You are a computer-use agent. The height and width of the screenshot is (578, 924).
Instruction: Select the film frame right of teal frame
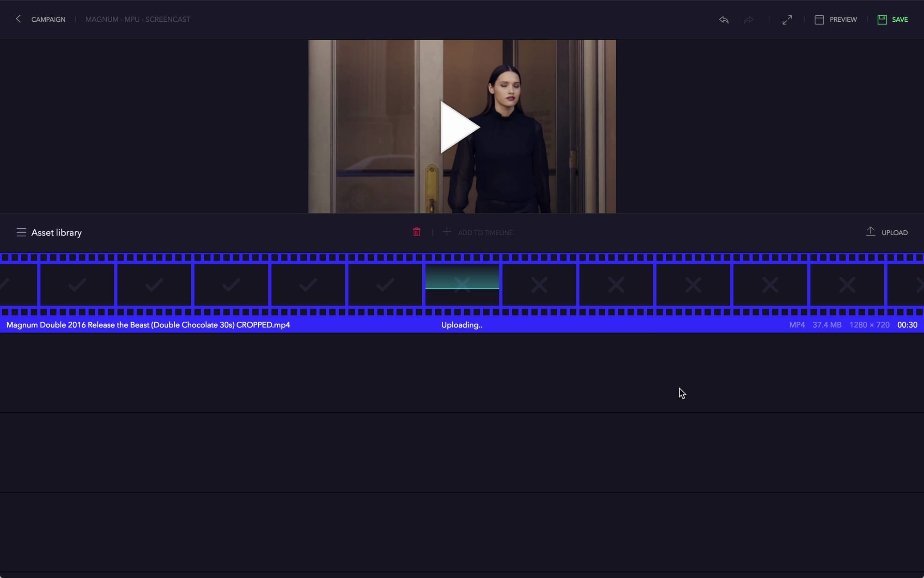click(x=539, y=284)
